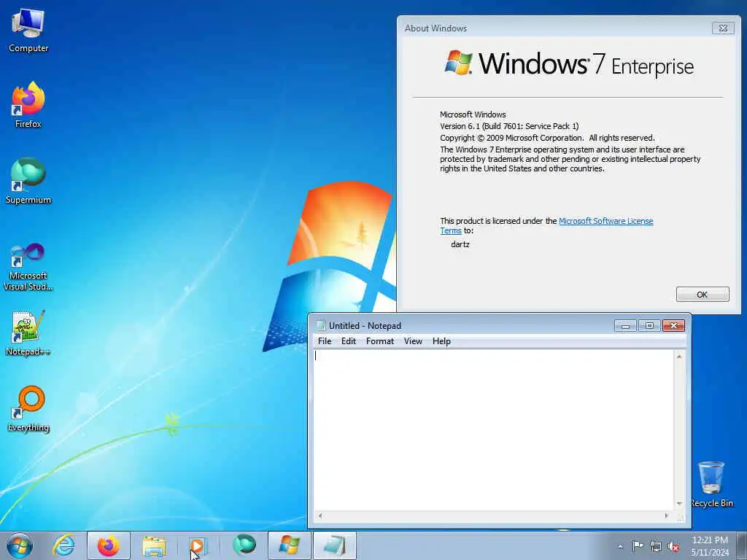Open the Format menu in Notepad
This screenshot has width=747, height=560.
379,341
